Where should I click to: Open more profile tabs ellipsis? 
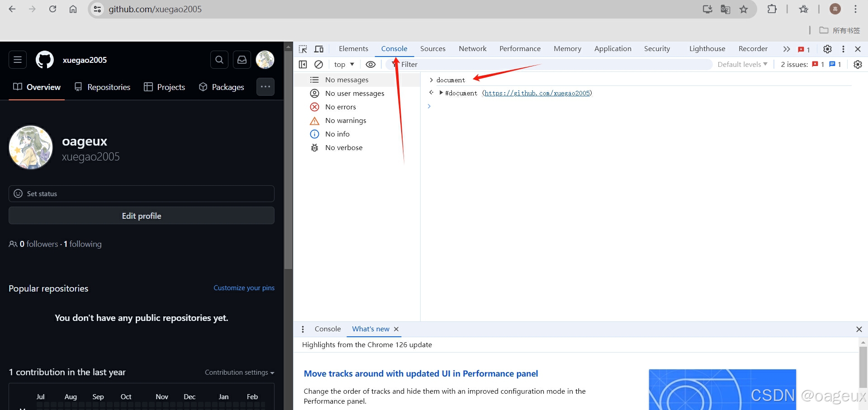coord(266,87)
